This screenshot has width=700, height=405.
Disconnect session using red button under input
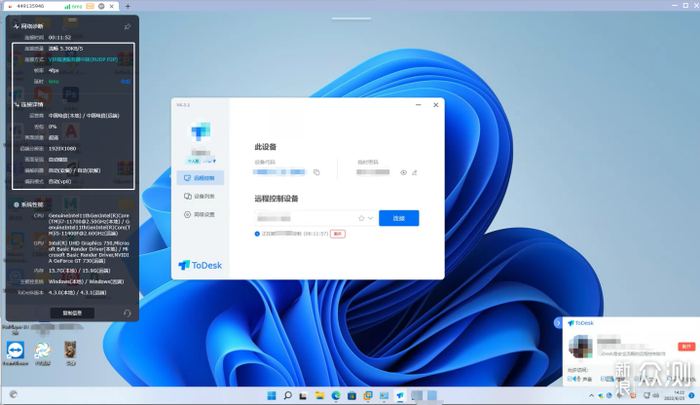pos(338,234)
